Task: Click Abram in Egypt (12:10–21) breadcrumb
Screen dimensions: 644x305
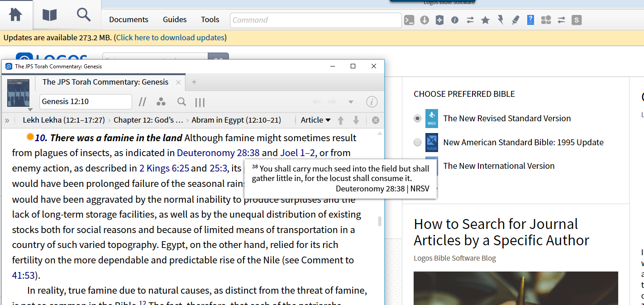Action: click(x=236, y=120)
